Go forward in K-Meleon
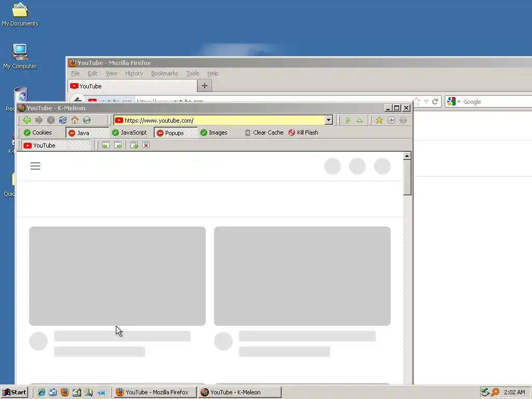 point(38,120)
